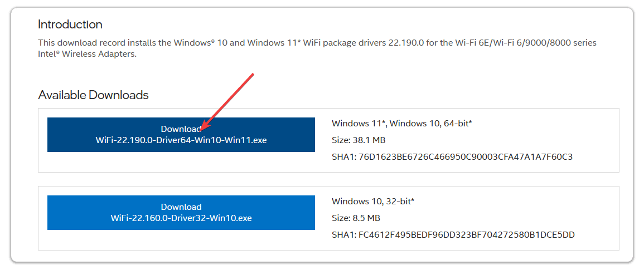Viewport: 644px width, 270px height.
Task: Download the WiFi-22.190.0-Driver64-Win10-Win11.exe file
Action: pyautogui.click(x=181, y=135)
